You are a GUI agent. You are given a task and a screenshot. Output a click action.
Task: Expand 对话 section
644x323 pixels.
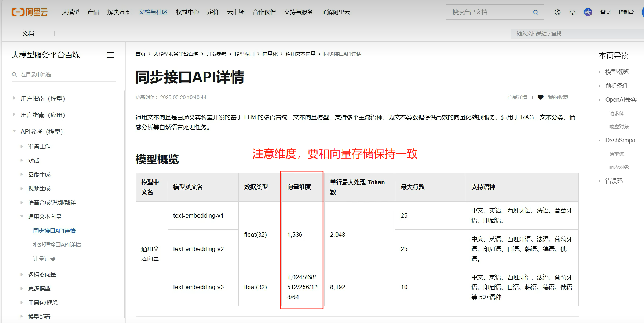click(22, 160)
